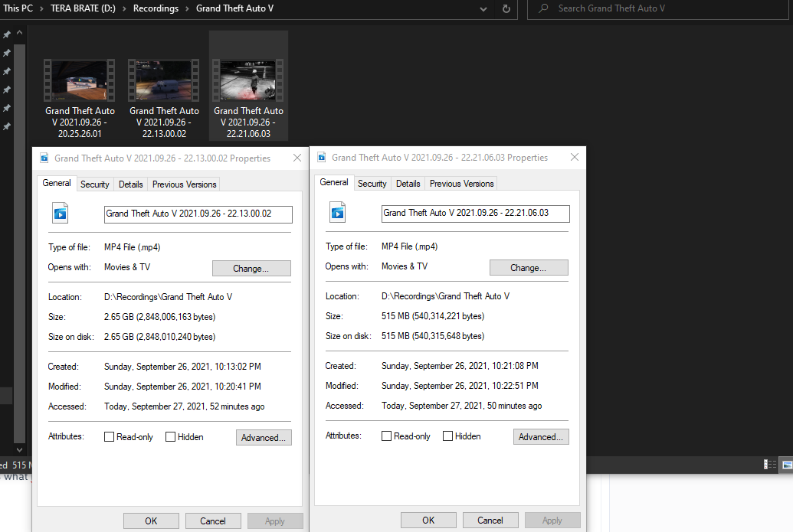793x532 pixels.
Task: Open Security tab in 22.13.00.02 Properties
Action: tap(94, 184)
